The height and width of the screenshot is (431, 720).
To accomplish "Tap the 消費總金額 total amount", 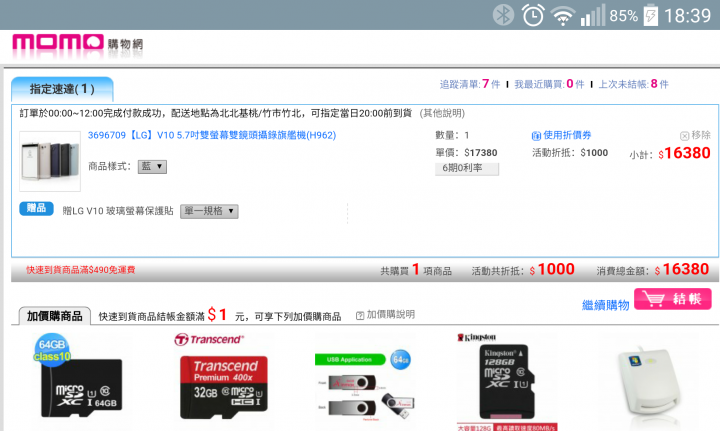I will tap(652, 270).
